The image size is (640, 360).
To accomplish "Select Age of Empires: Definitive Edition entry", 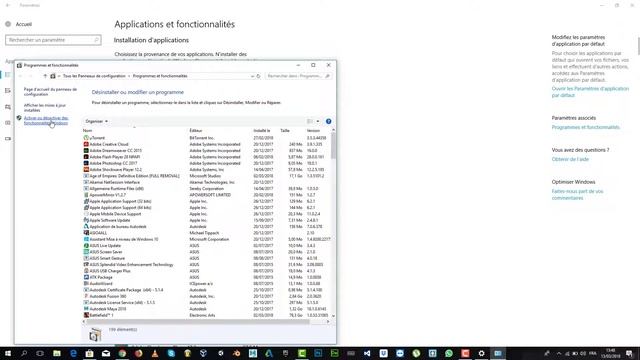I will (x=206, y=176).
